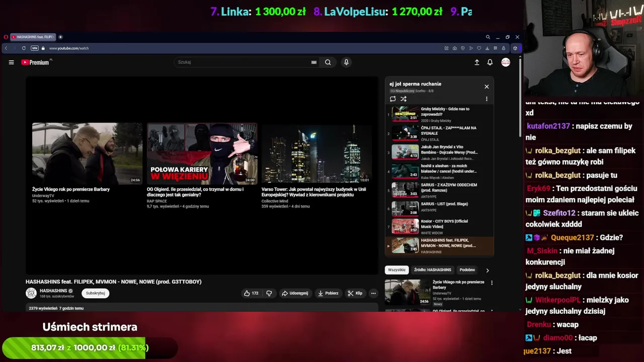Subscribe to HASHASHINS with the Subskrybuj button
644x362 pixels.
95,293
